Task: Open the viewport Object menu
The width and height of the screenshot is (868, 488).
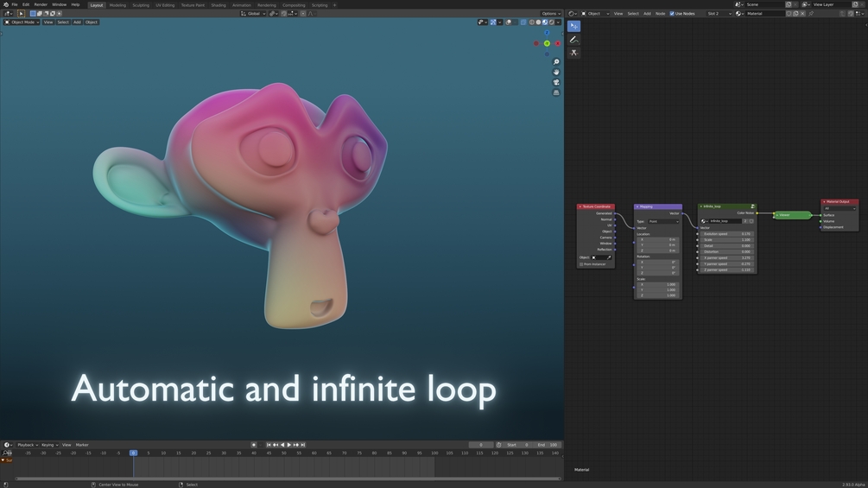Action: tap(92, 22)
